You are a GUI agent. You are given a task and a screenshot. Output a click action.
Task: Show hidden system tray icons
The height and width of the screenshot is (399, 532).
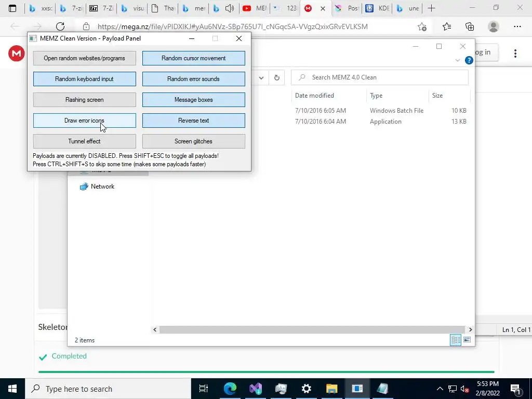[x=440, y=389]
